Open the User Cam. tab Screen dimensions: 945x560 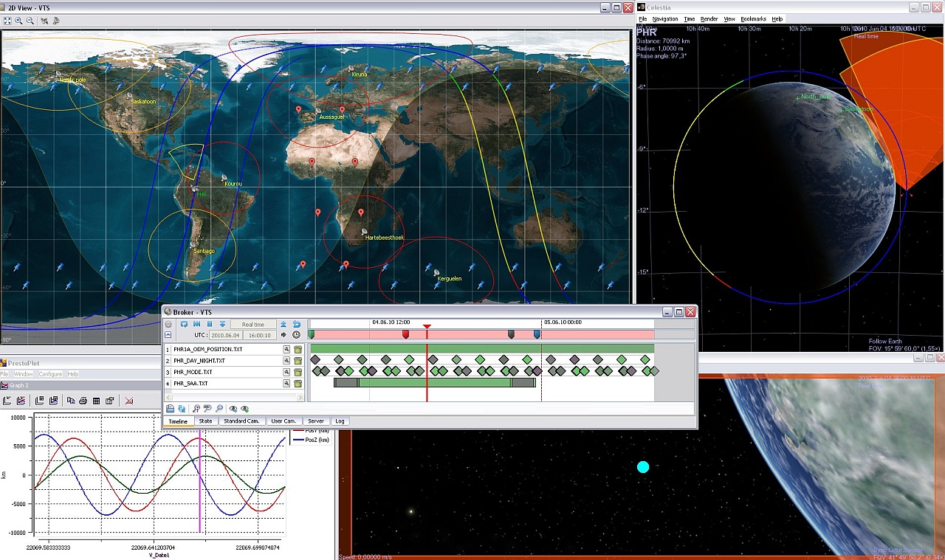tap(283, 421)
